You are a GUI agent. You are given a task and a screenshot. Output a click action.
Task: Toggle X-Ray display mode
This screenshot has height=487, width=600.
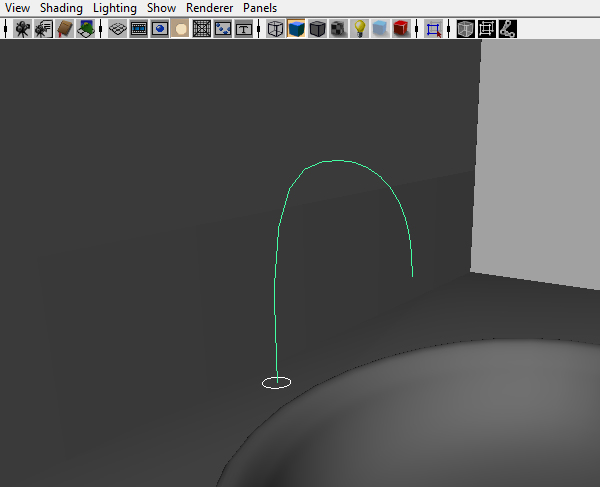point(465,29)
